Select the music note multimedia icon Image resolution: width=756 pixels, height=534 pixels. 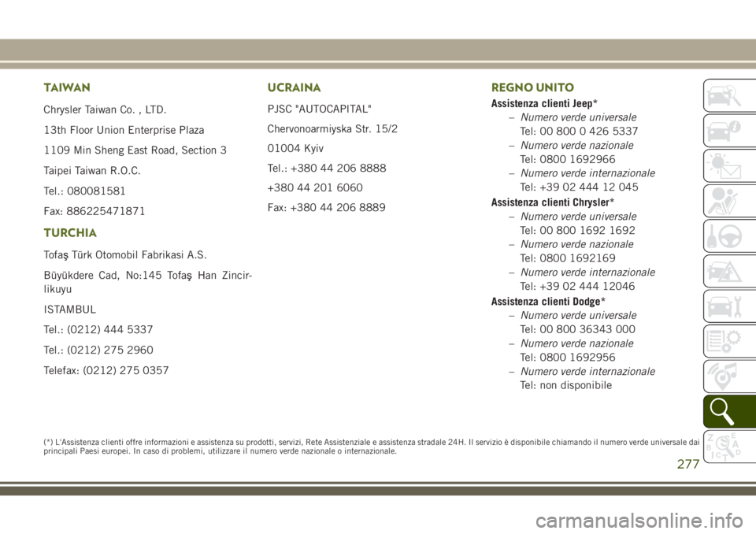pyautogui.click(x=729, y=377)
